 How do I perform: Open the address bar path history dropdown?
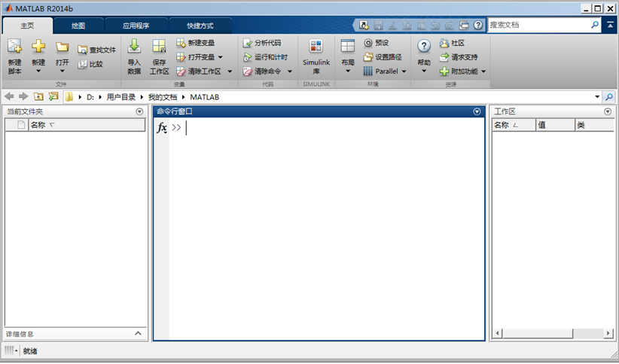tap(597, 96)
